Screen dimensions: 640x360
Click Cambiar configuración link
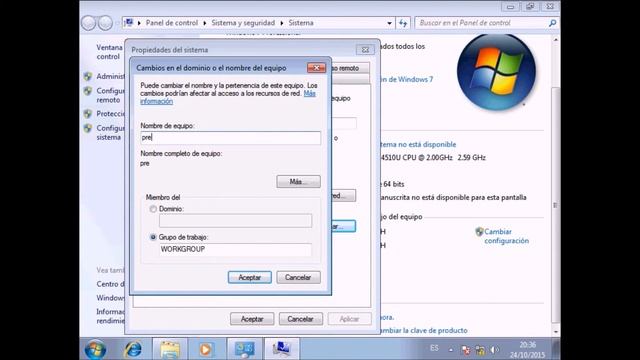click(x=506, y=236)
